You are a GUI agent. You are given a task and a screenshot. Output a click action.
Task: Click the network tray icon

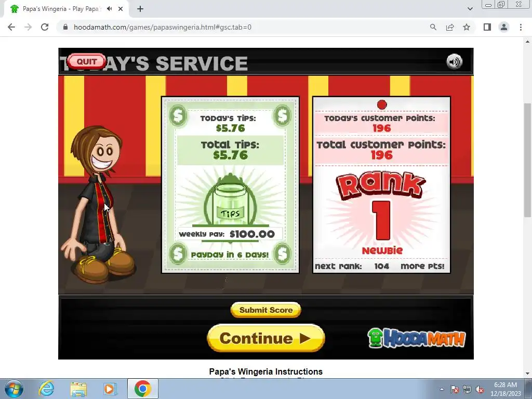click(467, 389)
